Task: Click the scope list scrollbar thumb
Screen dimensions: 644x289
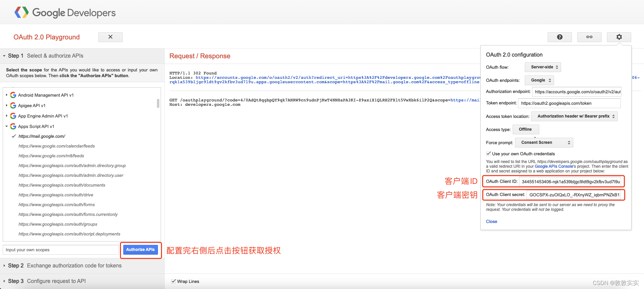Action: [x=158, y=103]
